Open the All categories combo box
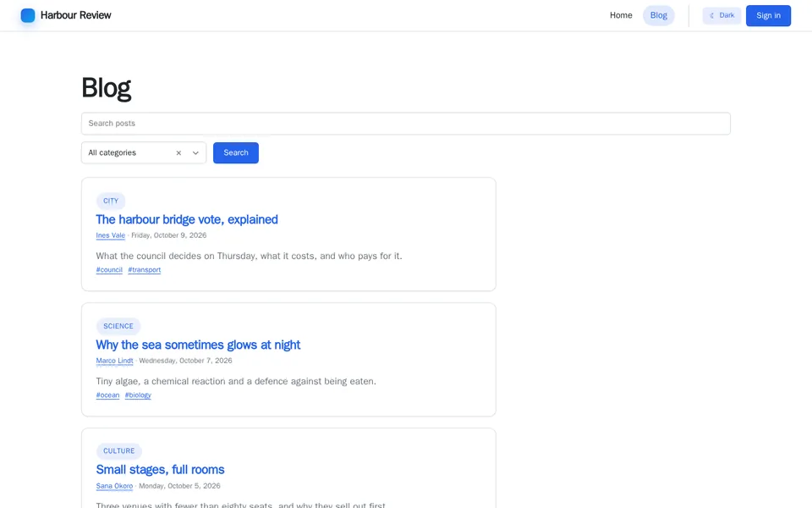Image resolution: width=812 pixels, height=508 pixels. point(144,153)
